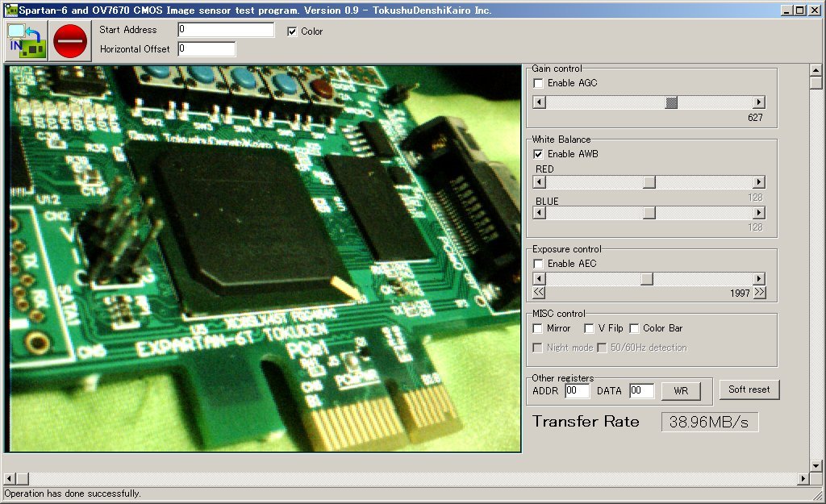826x504 pixels.
Task: Click the exposure fast-decrease double arrow
Action: pos(539,293)
